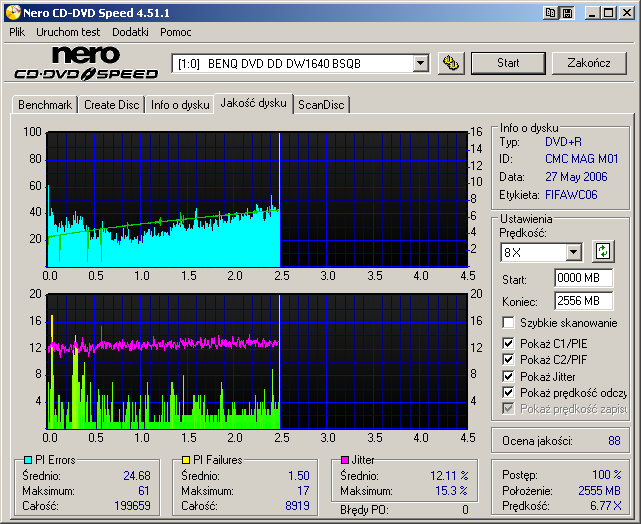
Task: Switch to the Benchmark tab
Action: (45, 105)
